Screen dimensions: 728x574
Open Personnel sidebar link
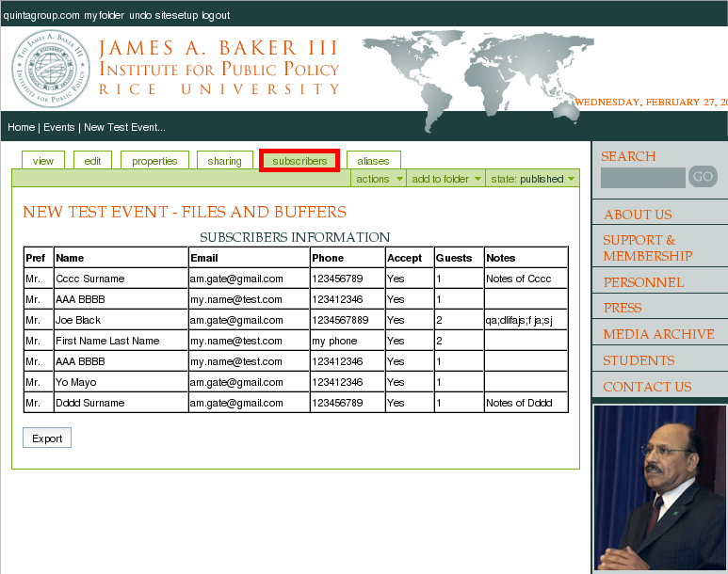pyautogui.click(x=643, y=282)
